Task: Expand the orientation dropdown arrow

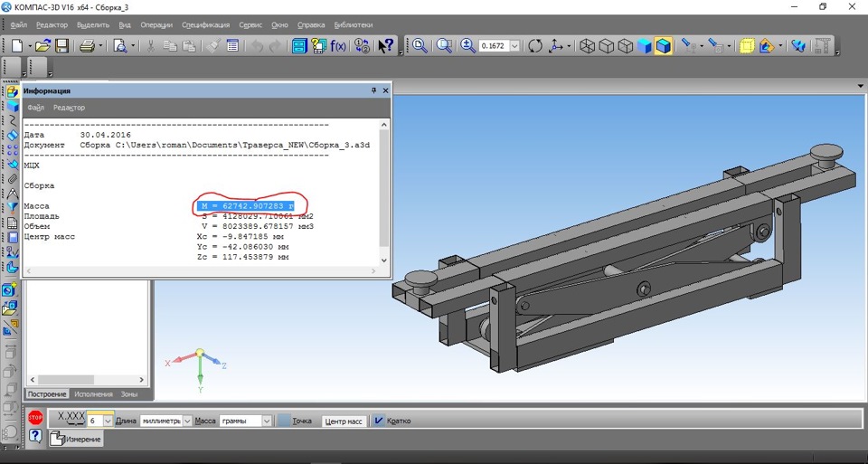Action: (568, 46)
